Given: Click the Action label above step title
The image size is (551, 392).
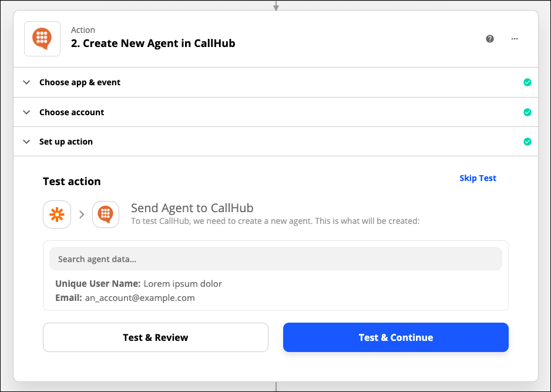Looking at the screenshot, I should coord(83,30).
